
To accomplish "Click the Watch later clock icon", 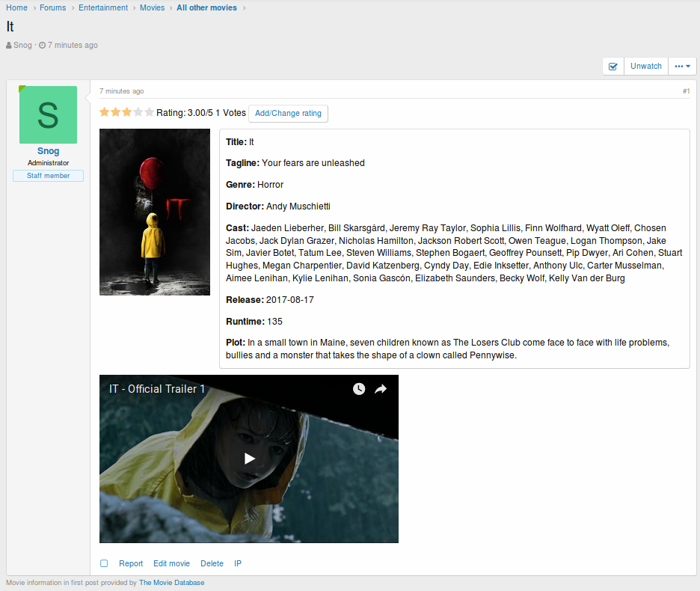I will point(359,389).
